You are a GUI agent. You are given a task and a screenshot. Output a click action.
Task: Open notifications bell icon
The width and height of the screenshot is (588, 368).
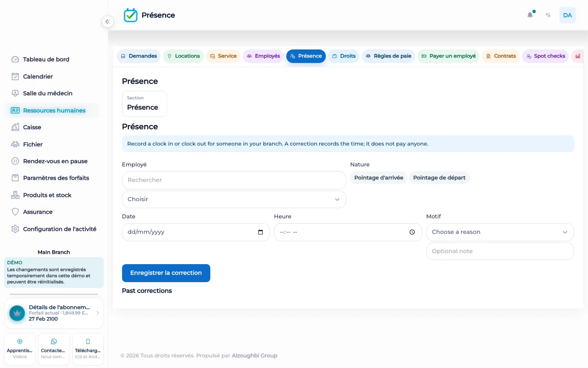pyautogui.click(x=530, y=15)
